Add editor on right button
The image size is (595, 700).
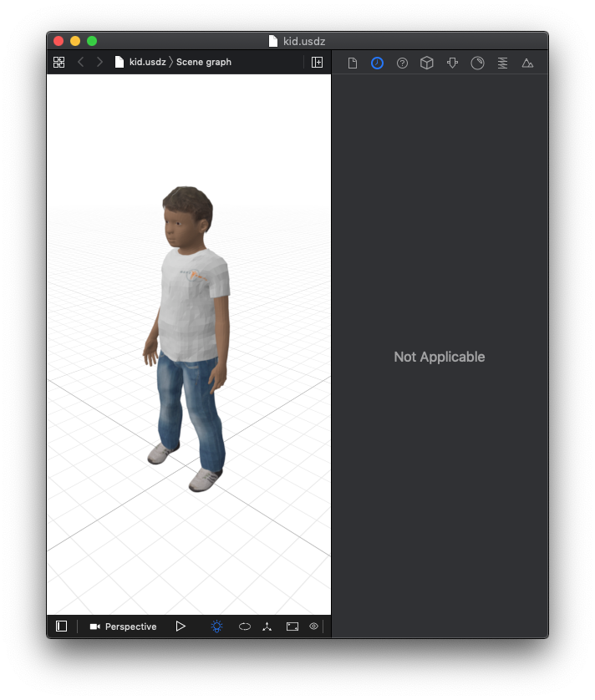click(x=318, y=62)
